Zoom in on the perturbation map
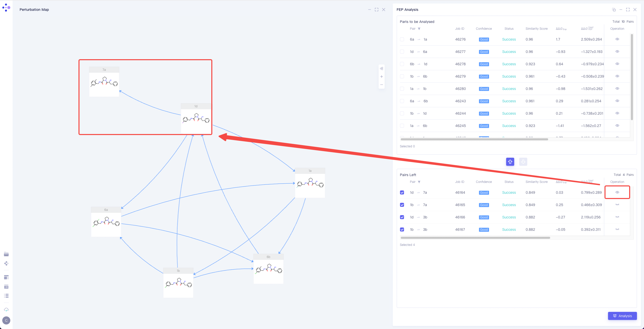The height and width of the screenshot is (329, 644). click(x=382, y=77)
